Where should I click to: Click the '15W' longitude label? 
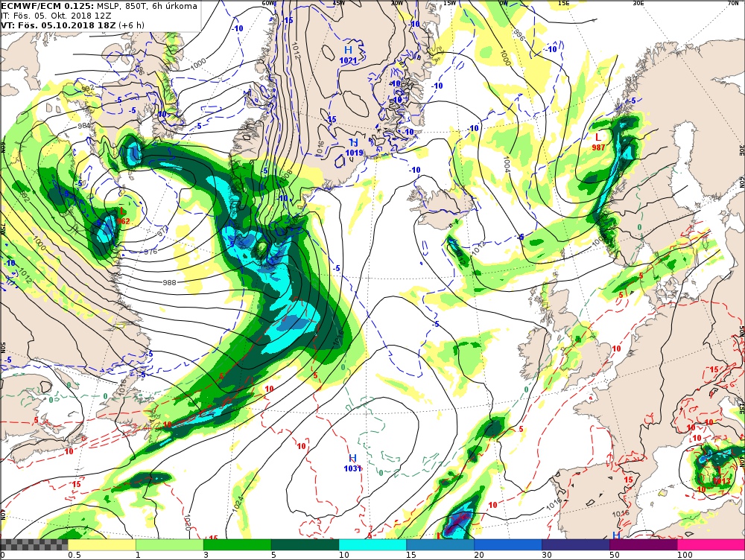[449, 3]
